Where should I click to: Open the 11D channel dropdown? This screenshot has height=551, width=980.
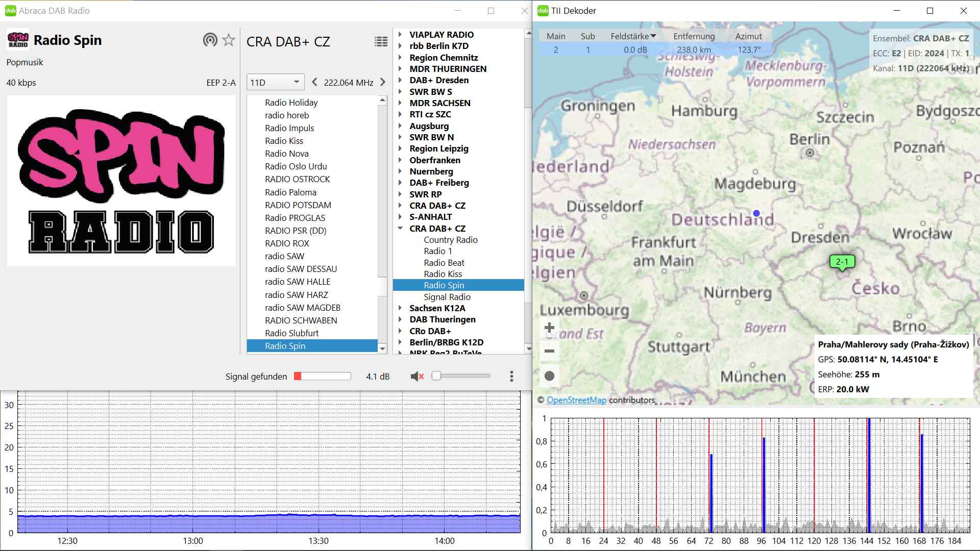pos(275,82)
